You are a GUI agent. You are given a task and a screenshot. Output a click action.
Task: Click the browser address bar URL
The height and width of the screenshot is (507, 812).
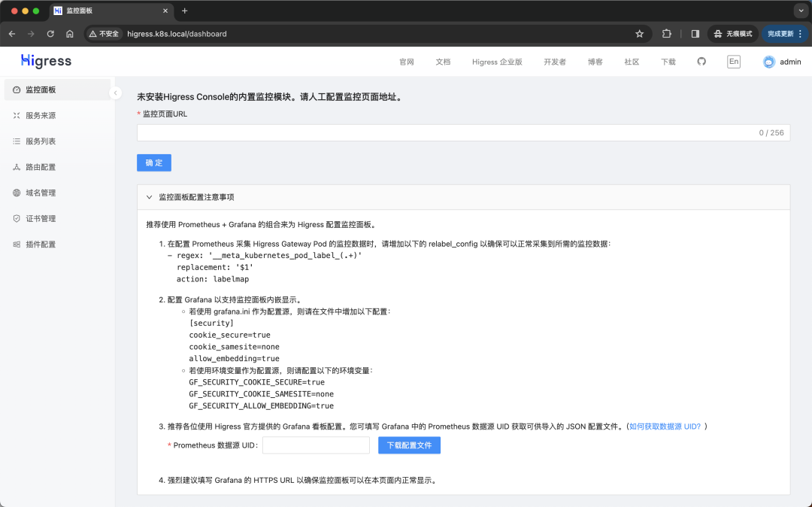177,34
